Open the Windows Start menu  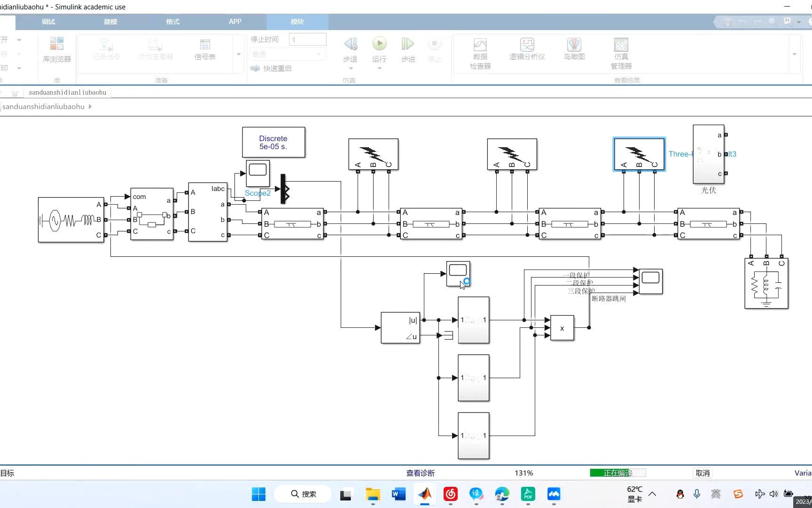(x=258, y=494)
